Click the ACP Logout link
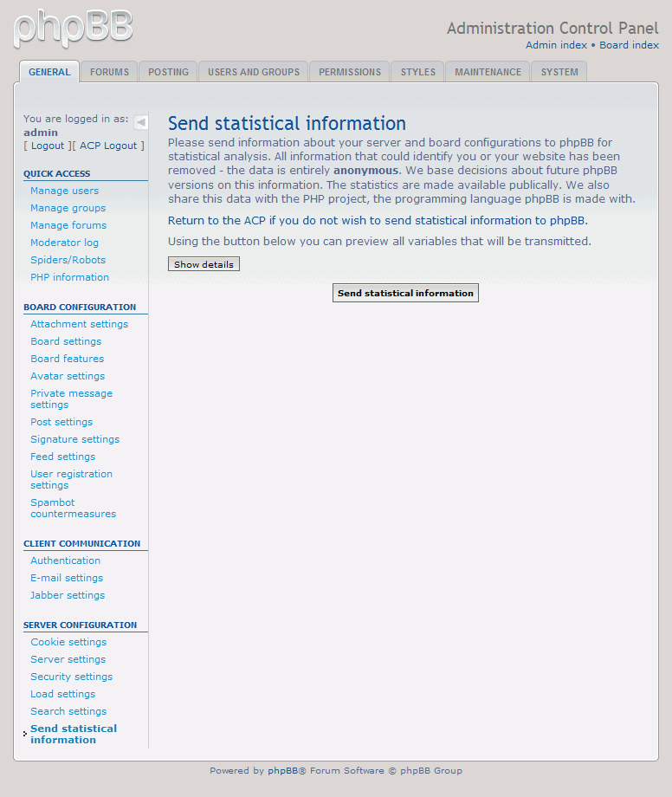Viewport: 672px width, 797px height. tap(108, 146)
